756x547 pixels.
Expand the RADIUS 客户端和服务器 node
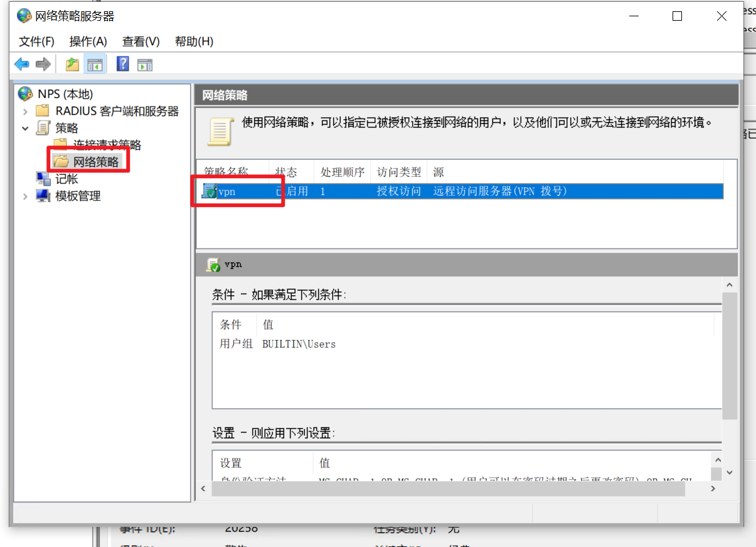[25, 112]
